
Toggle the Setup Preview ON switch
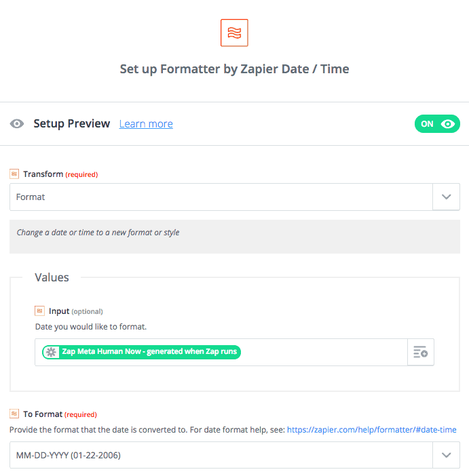click(x=437, y=124)
